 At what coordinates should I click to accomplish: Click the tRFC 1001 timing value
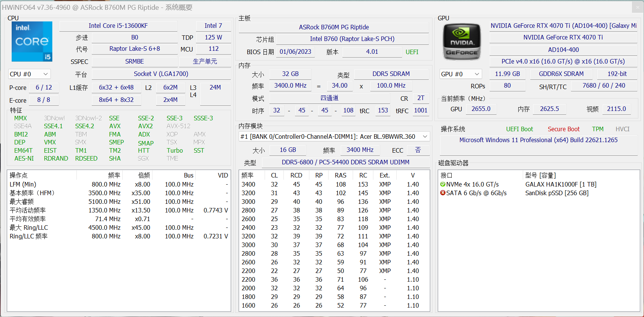421,110
